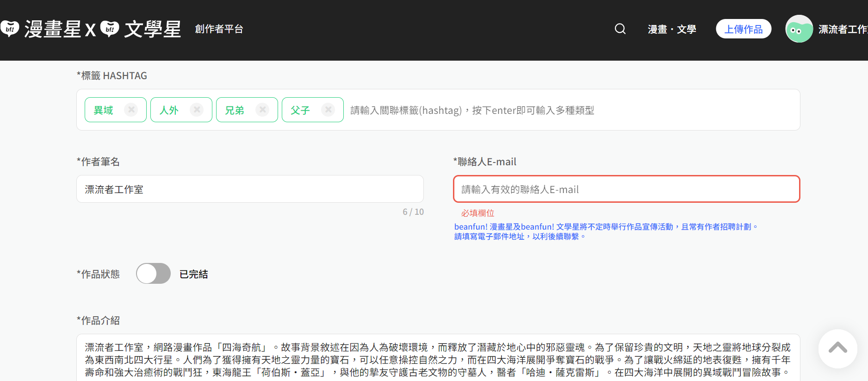Click the 作者筆名 pen name field

point(250,189)
